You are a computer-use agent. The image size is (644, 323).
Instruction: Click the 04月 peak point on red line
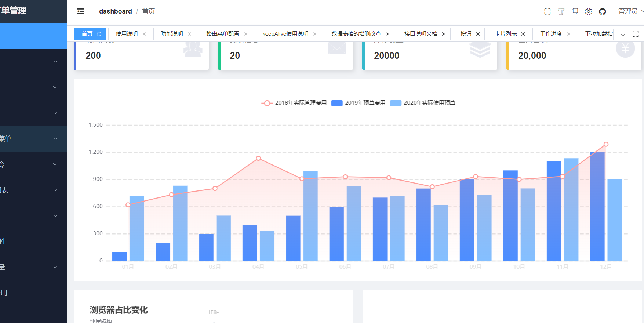pos(258,158)
